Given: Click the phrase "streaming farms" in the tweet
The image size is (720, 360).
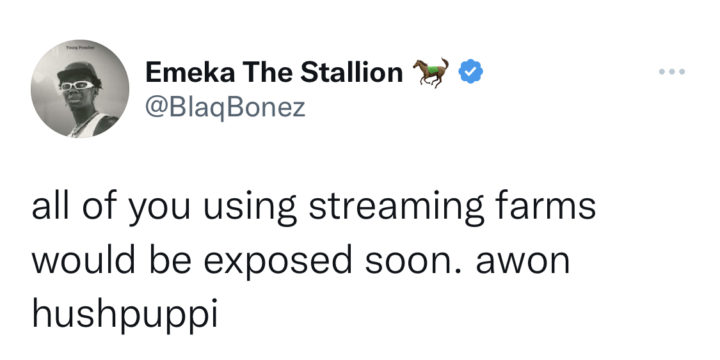Looking at the screenshot, I should 452,207.
